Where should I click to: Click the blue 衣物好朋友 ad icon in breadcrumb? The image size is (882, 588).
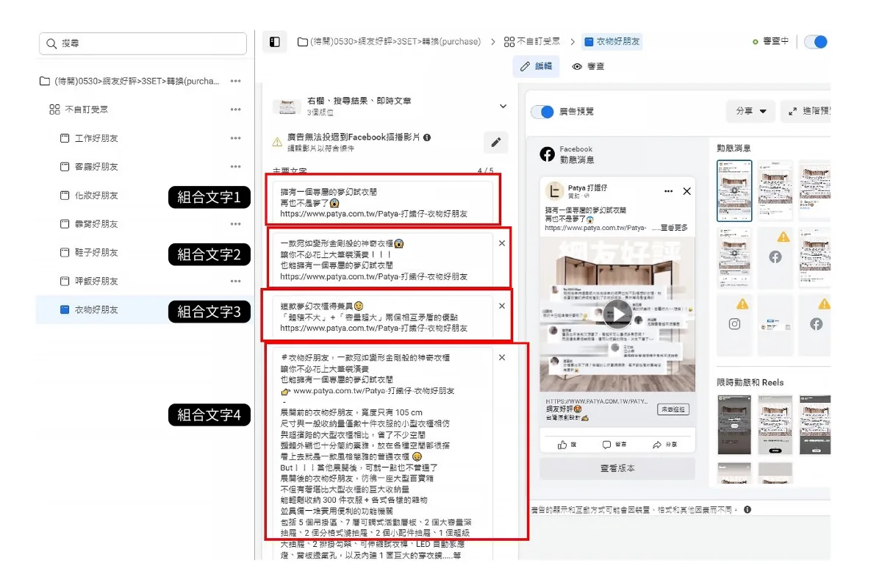point(589,42)
